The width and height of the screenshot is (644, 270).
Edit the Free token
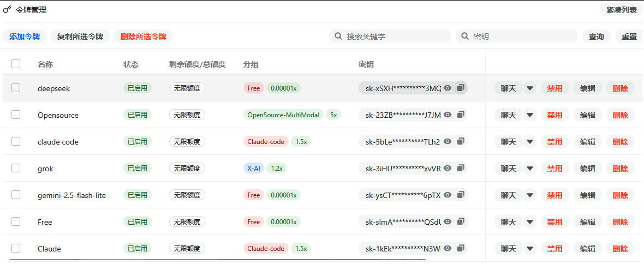click(x=588, y=221)
